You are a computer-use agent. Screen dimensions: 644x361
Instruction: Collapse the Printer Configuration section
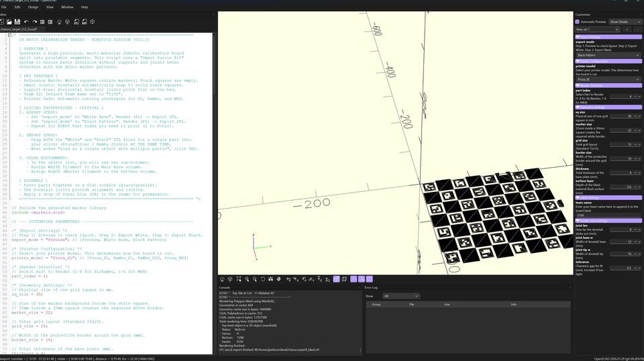pyautogui.click(x=608, y=61)
